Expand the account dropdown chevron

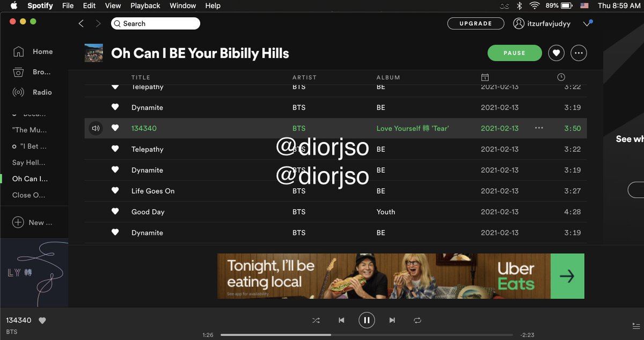pyautogui.click(x=587, y=24)
